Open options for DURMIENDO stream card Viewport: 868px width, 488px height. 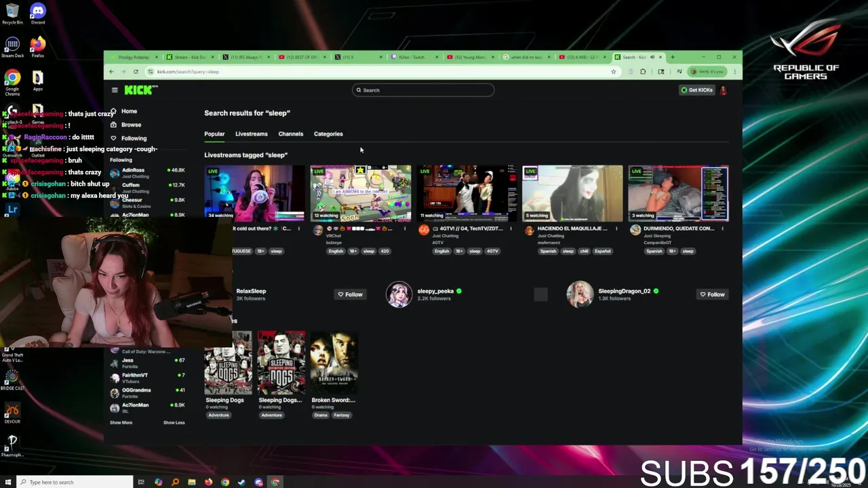(x=722, y=229)
